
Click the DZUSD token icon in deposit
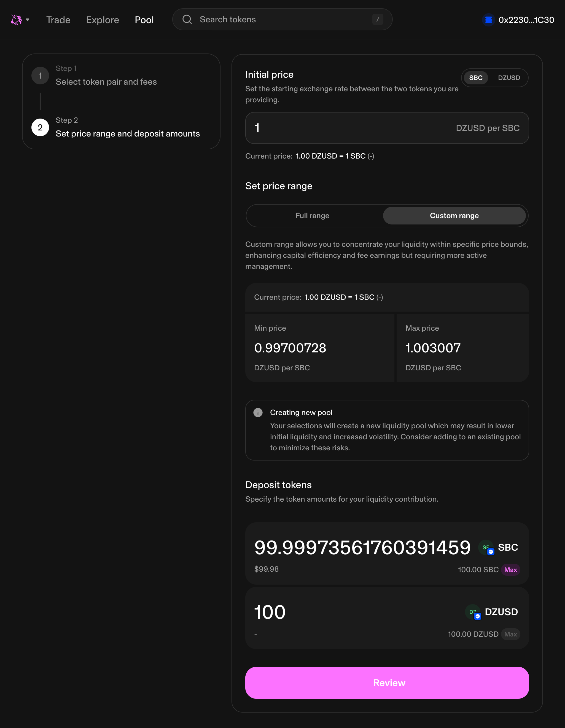tap(473, 612)
